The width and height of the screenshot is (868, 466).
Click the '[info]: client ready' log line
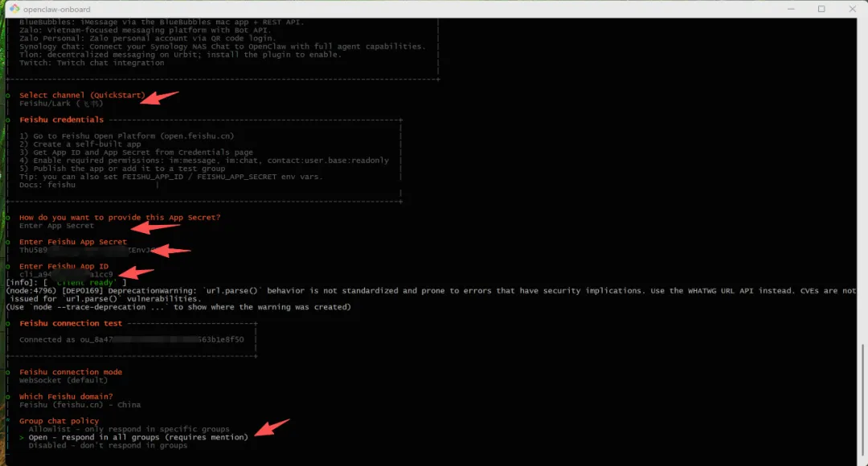coord(66,283)
